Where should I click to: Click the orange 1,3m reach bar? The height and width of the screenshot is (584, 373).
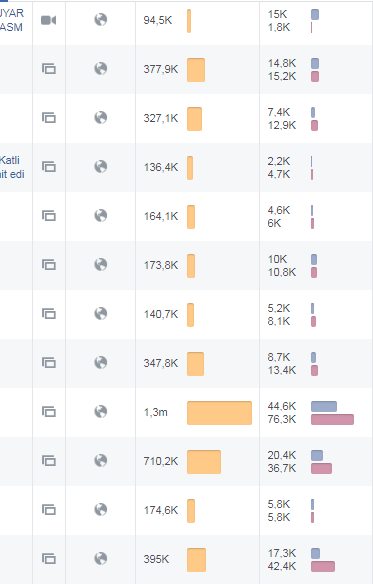(219, 413)
